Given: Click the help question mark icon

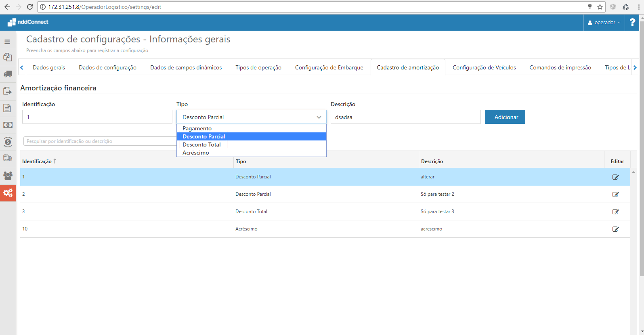Looking at the screenshot, I should point(632,23).
